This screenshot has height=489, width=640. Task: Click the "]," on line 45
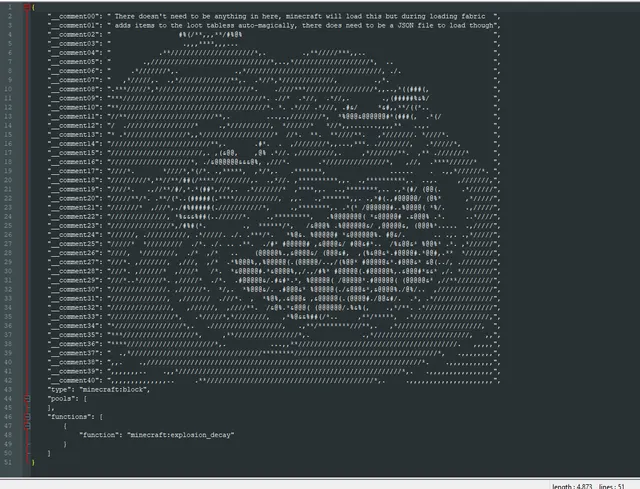(x=51, y=408)
